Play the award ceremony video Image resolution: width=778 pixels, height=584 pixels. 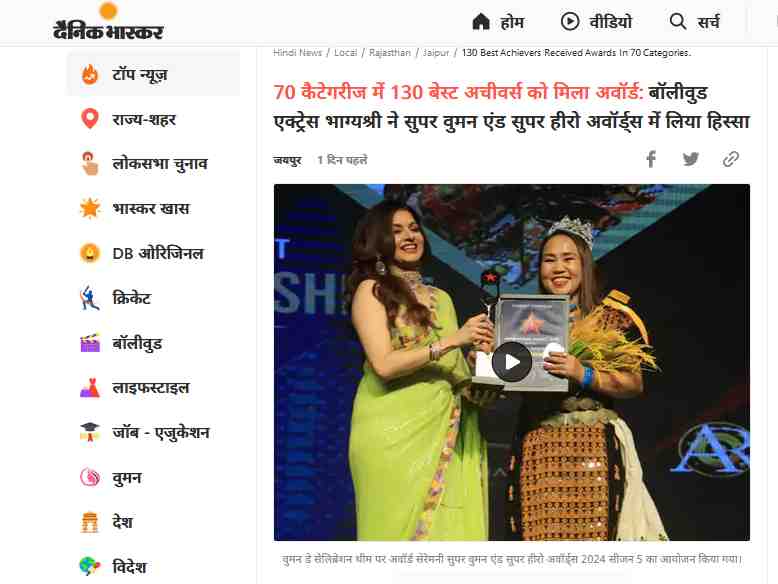pyautogui.click(x=512, y=362)
